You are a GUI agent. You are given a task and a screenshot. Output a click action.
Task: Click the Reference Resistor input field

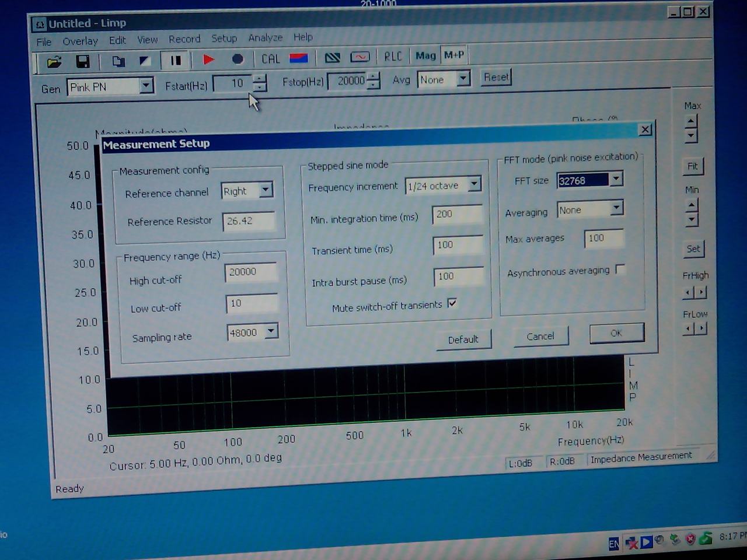248,221
